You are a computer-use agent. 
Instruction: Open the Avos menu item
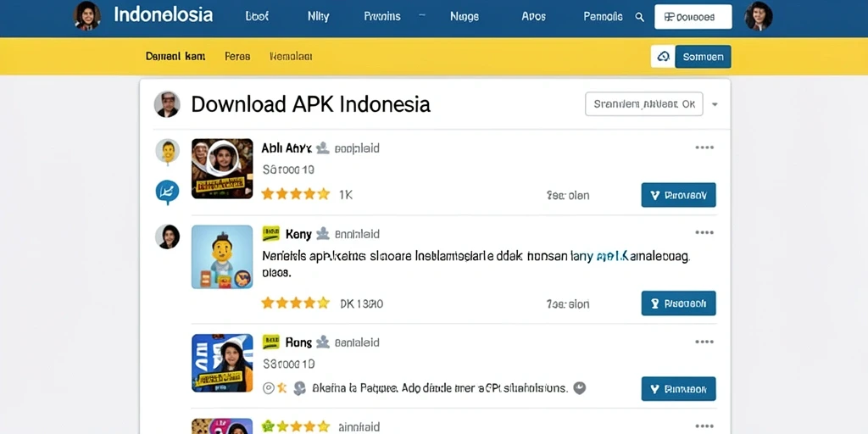click(x=534, y=17)
